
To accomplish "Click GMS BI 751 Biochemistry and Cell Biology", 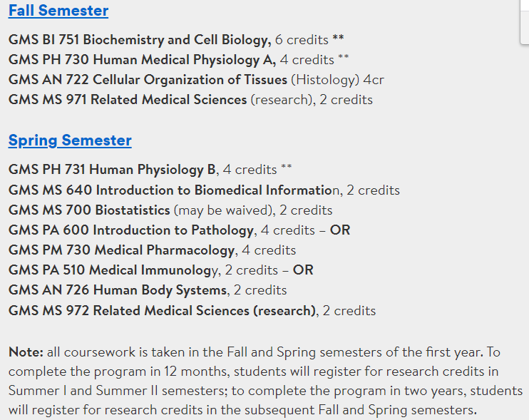I will [140, 40].
